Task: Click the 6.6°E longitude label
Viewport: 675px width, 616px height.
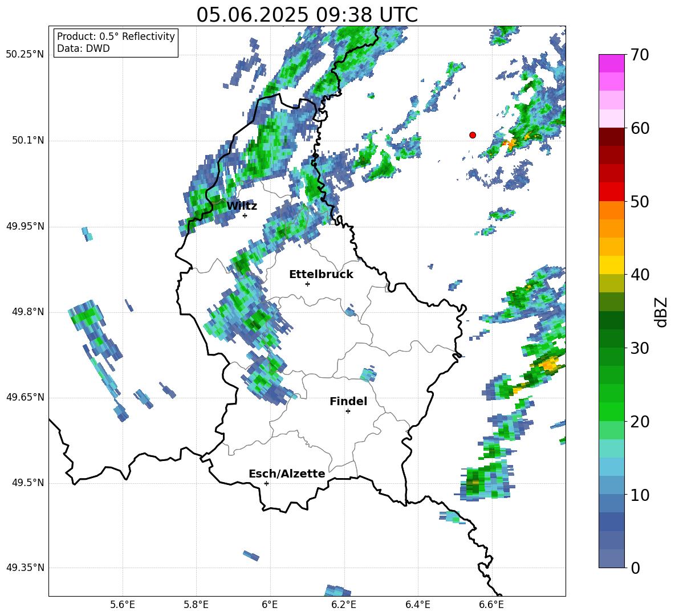Action: (x=491, y=605)
